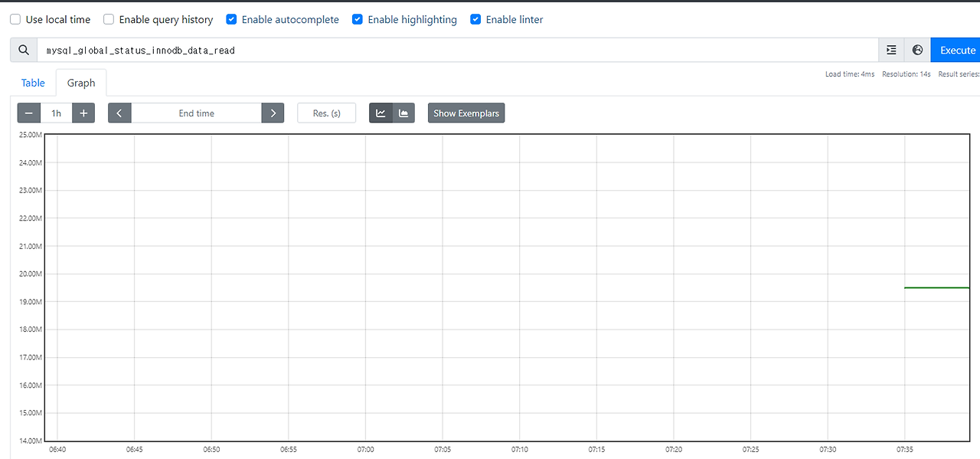Click the 1h time range field
The width and height of the screenshot is (980, 459).
click(57, 113)
